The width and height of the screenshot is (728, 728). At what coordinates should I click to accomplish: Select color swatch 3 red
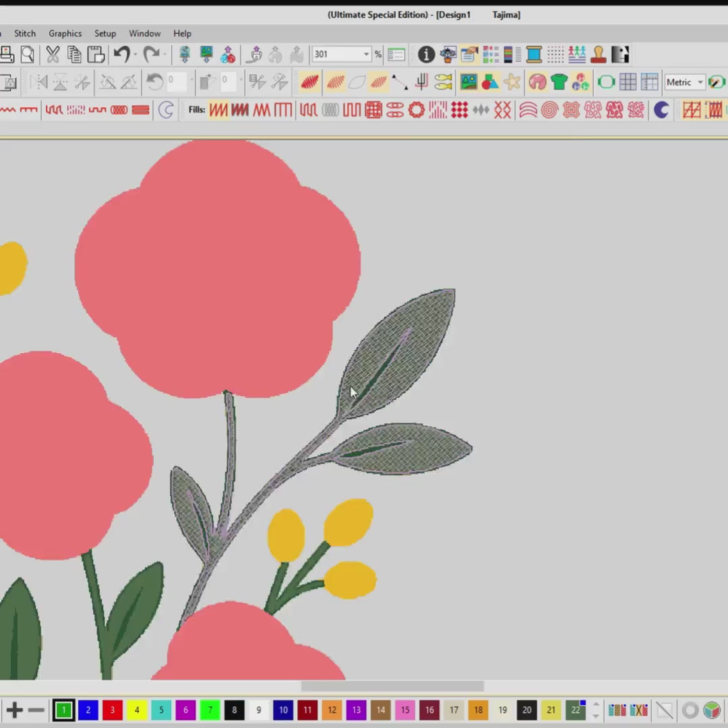pos(113,710)
